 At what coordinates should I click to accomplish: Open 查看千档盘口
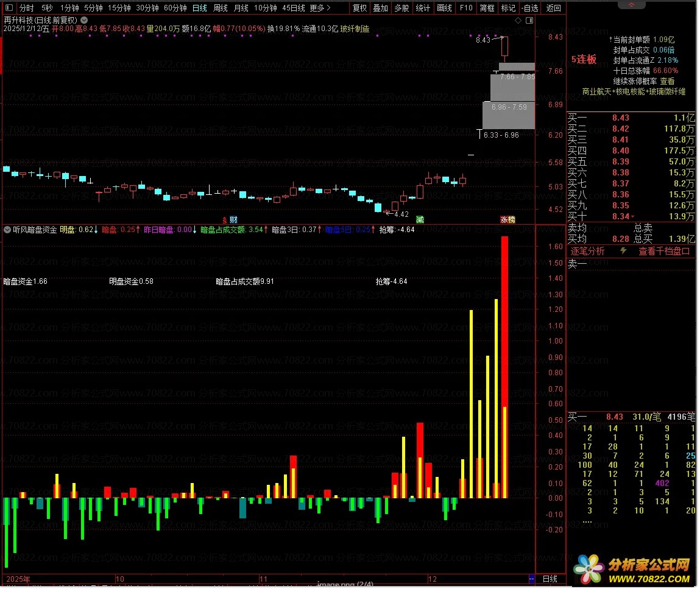pos(664,251)
